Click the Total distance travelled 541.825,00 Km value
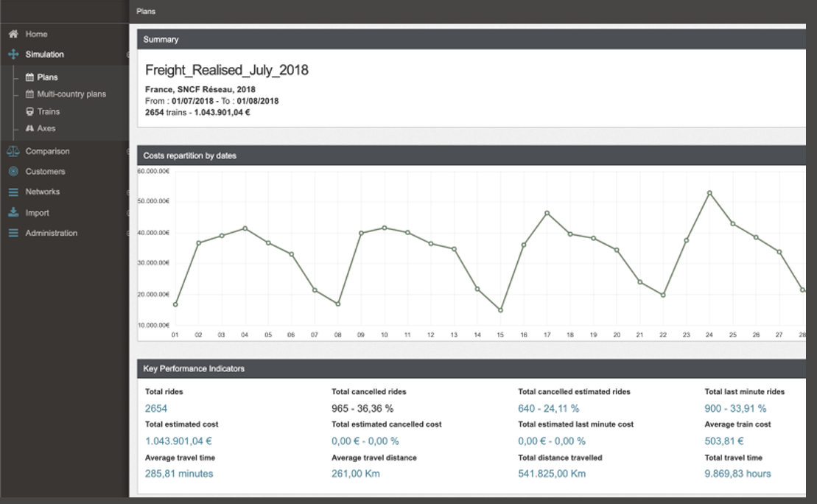The width and height of the screenshot is (817, 504). tap(552, 474)
